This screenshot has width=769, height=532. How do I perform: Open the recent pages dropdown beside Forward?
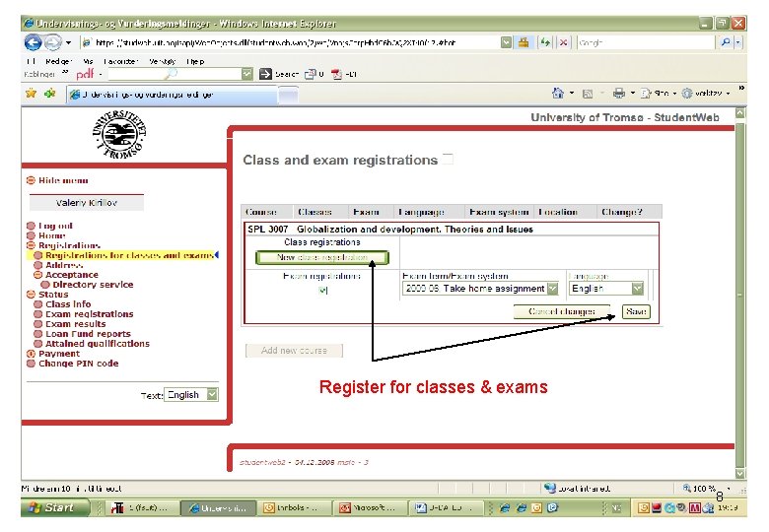[x=69, y=43]
